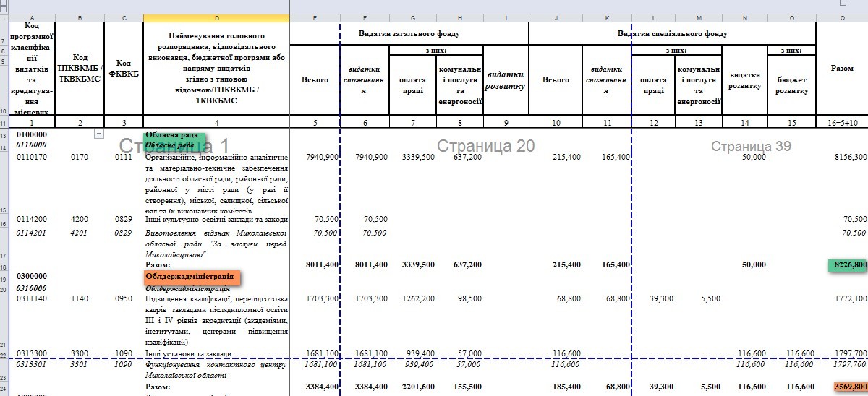Open the filter dropdown arrow in row 13

tap(99, 134)
